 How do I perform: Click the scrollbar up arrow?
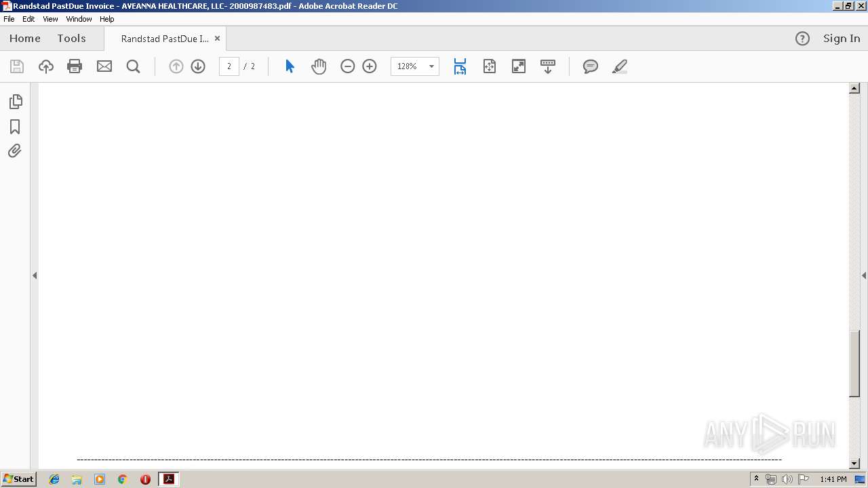pyautogui.click(x=854, y=88)
